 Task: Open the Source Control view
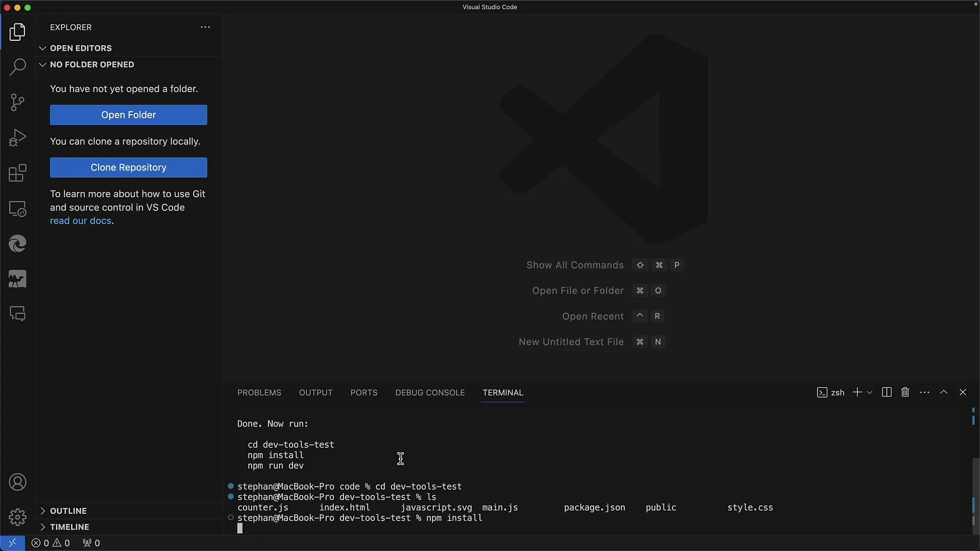point(17,103)
